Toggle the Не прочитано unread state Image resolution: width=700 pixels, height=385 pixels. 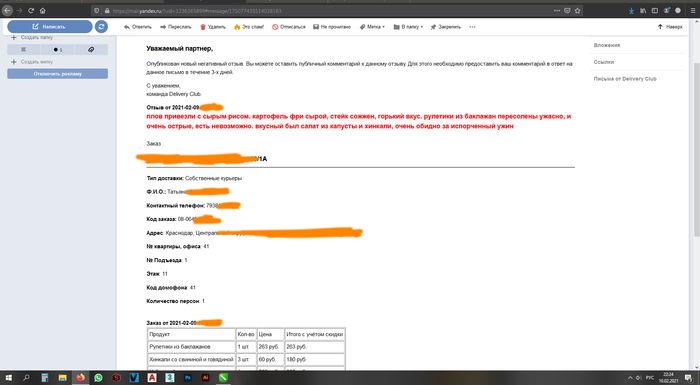coord(332,27)
